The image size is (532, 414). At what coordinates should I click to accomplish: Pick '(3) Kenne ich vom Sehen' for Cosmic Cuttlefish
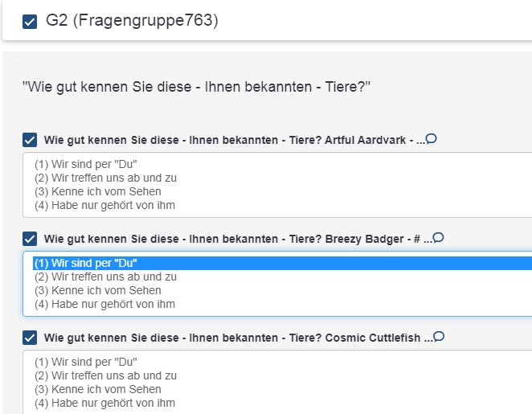click(97, 389)
